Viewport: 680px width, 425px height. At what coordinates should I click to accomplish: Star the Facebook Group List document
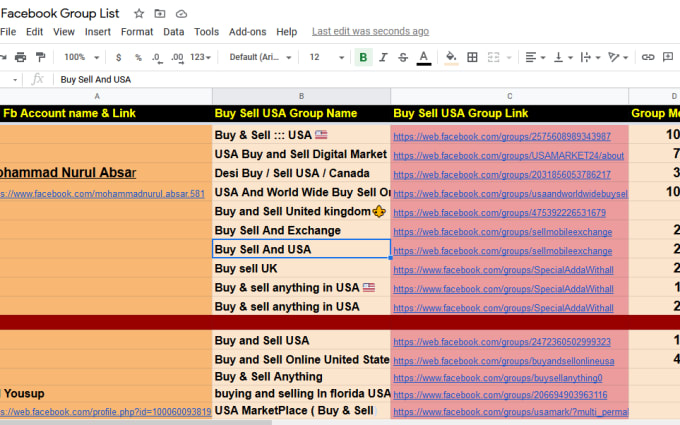tap(139, 13)
